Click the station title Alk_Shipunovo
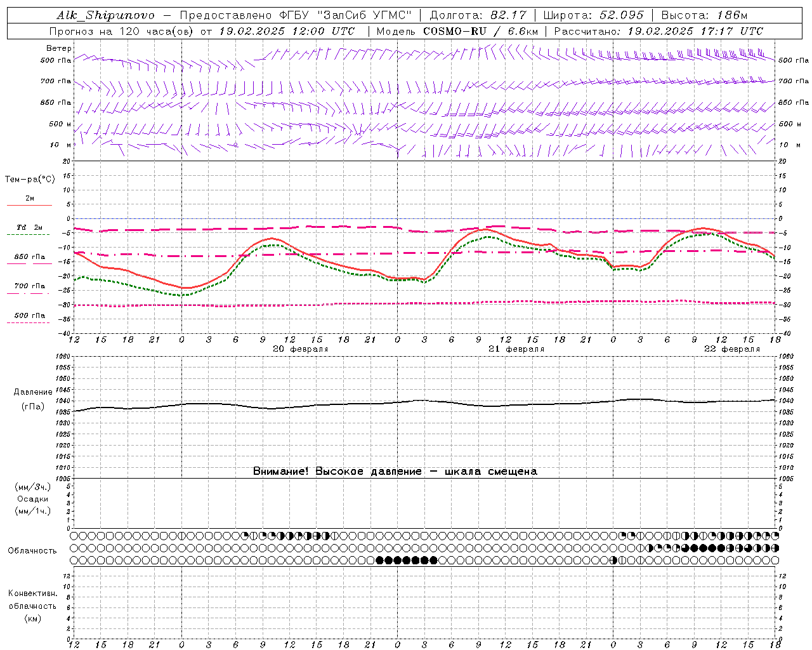812x650 pixels. pyautogui.click(x=105, y=16)
